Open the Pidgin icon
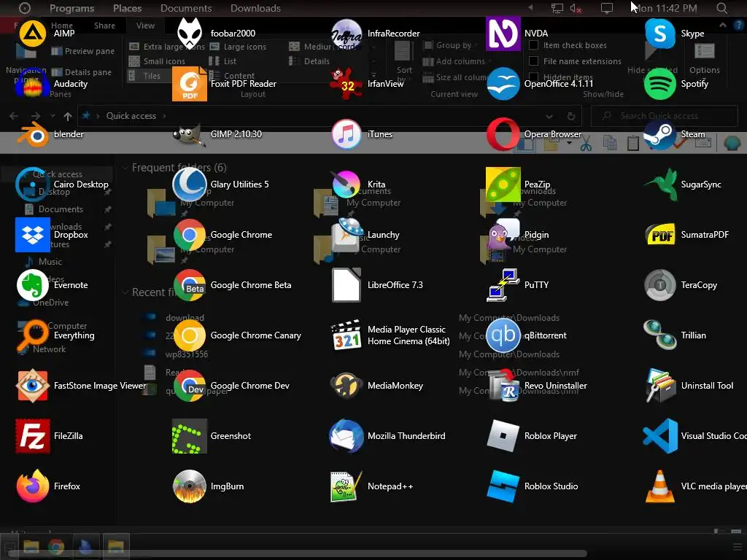 click(x=503, y=235)
